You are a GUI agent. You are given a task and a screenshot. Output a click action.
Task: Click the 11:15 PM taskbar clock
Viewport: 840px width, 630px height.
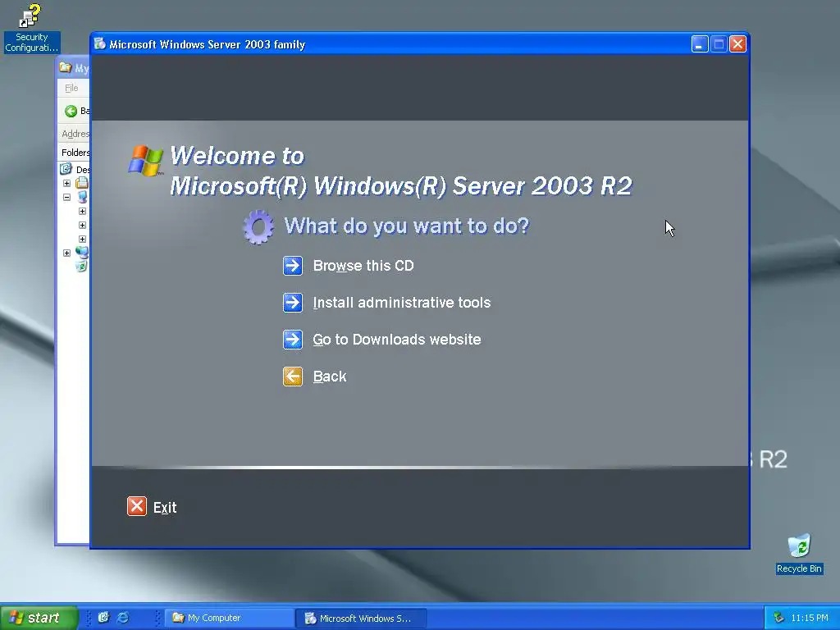[x=810, y=618]
